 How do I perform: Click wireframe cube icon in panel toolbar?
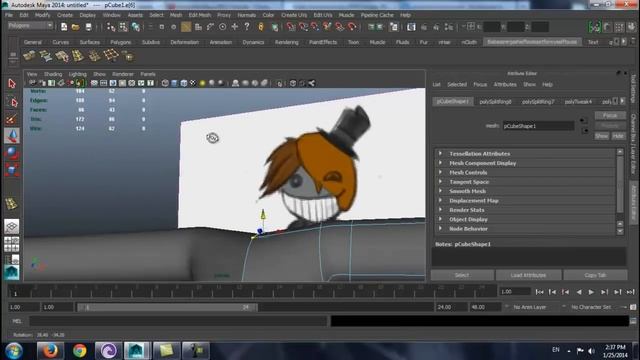pyautogui.click(x=165, y=83)
